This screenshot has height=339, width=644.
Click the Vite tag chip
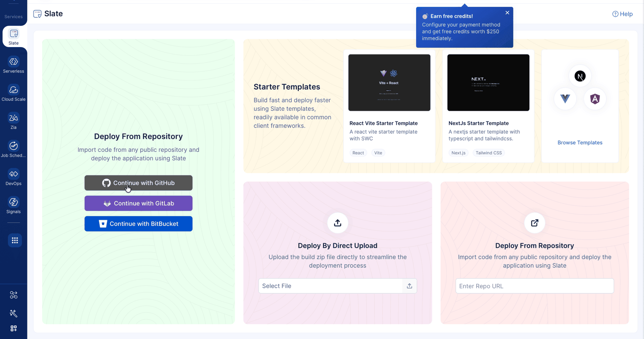click(x=378, y=153)
